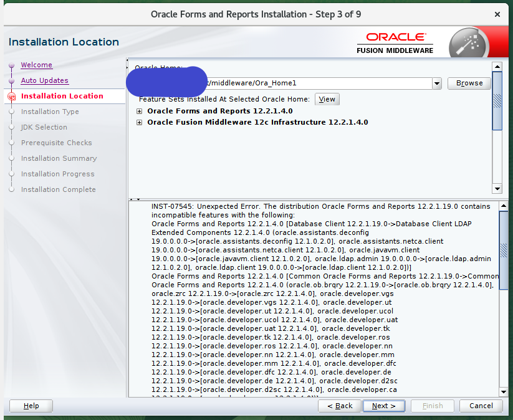
Task: Expand Oracle Forms and Reports 12.2.1.4.0 node
Action: click(139, 112)
